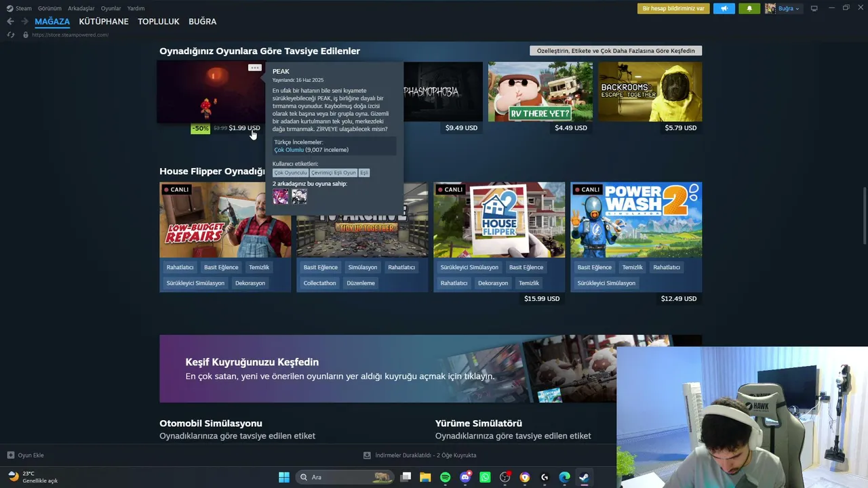Click the $12.49 USD PowerWash Simulator 2 price

point(679,299)
